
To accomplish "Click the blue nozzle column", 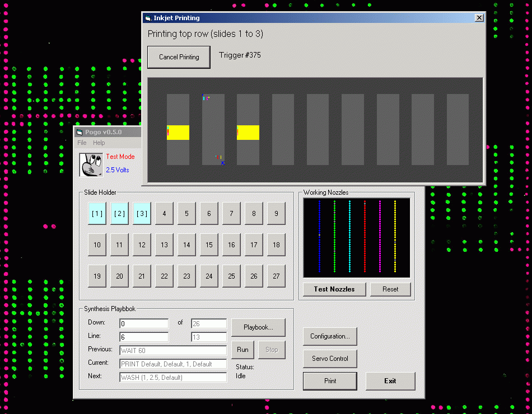I will (x=319, y=237).
